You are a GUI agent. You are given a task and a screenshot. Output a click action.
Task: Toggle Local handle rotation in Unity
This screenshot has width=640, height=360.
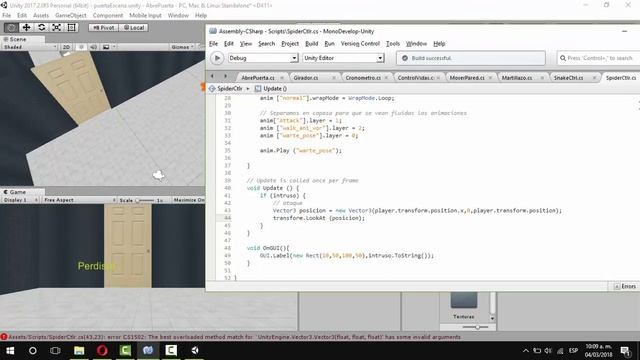pyautogui.click(x=134, y=28)
